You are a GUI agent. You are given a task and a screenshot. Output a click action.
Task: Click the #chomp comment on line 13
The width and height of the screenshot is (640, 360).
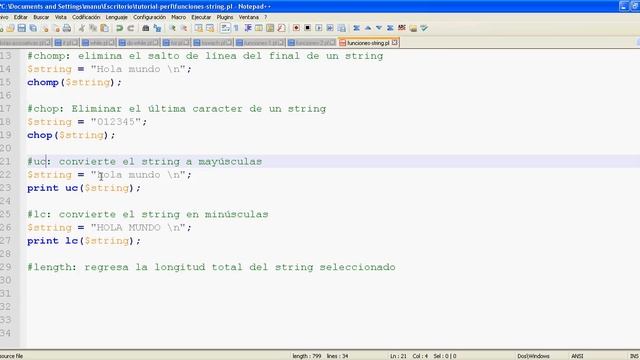(205, 56)
